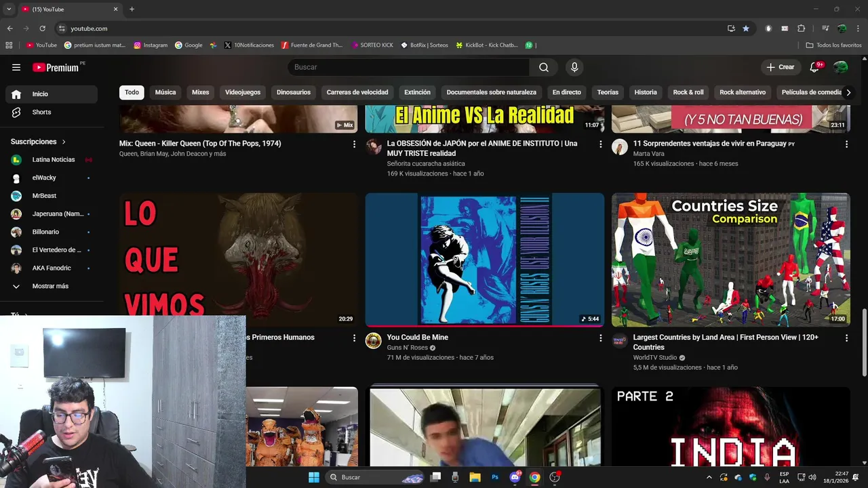Select the Todo chip
The width and height of the screenshot is (868, 488).
tap(132, 92)
